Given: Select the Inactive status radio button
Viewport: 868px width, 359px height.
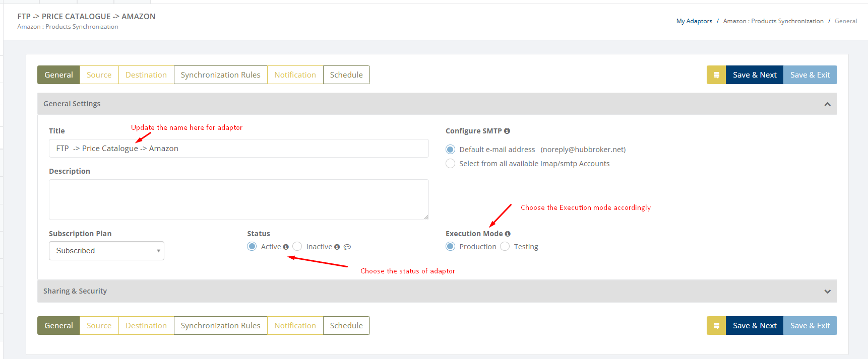Looking at the screenshot, I should (297, 246).
